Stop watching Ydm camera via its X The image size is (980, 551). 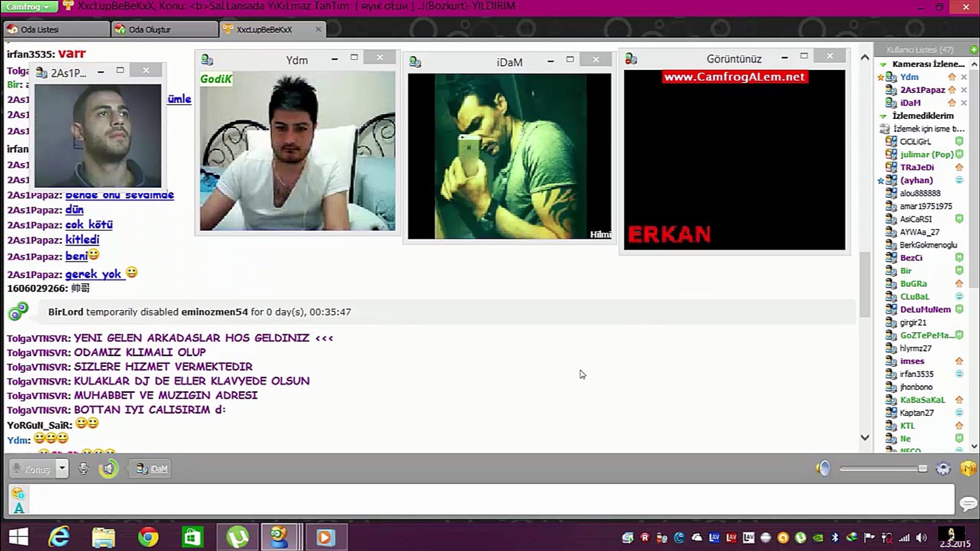coord(964,77)
